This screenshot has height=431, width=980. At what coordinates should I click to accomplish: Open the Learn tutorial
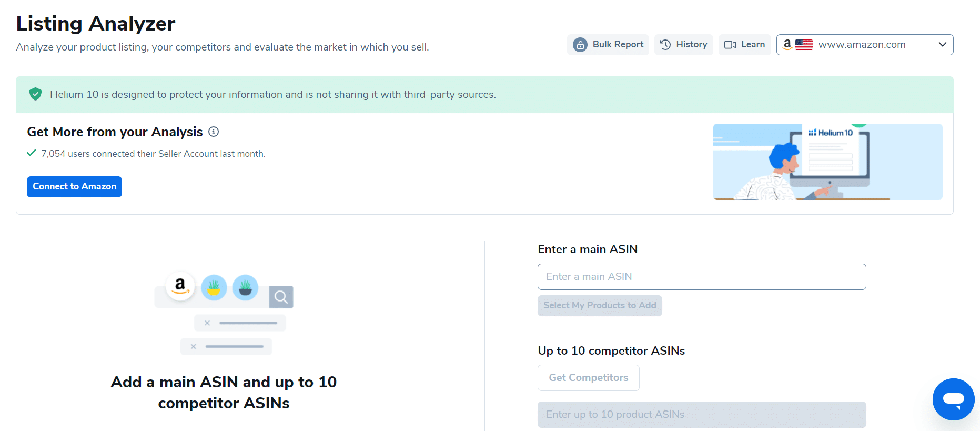744,45
